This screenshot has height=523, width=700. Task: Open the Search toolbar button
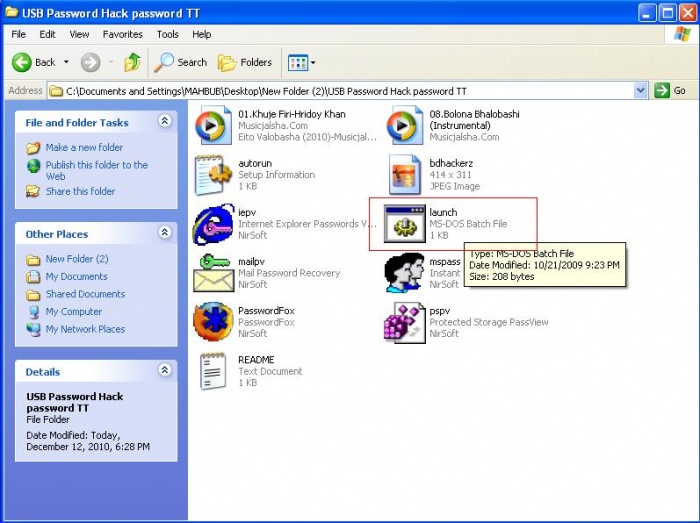click(180, 62)
